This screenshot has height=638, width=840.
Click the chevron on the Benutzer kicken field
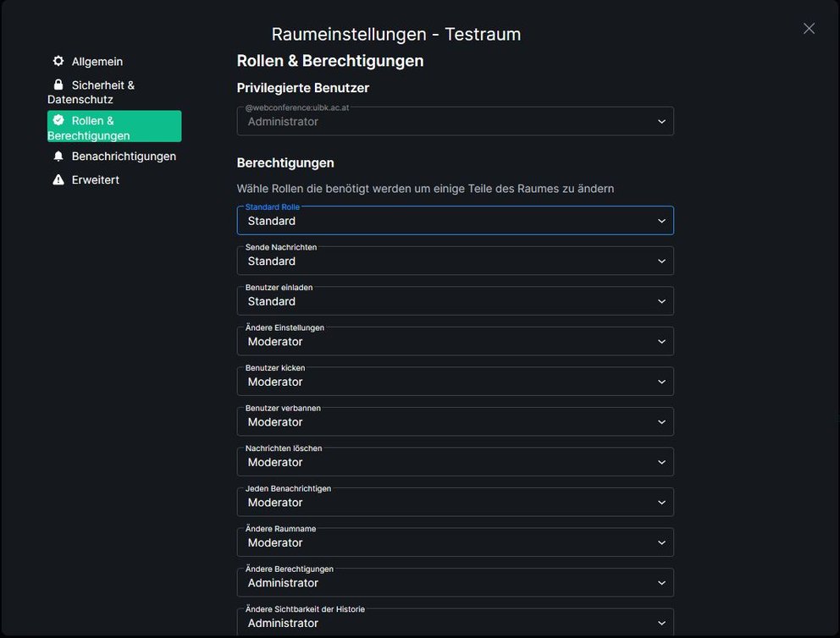coord(663,382)
